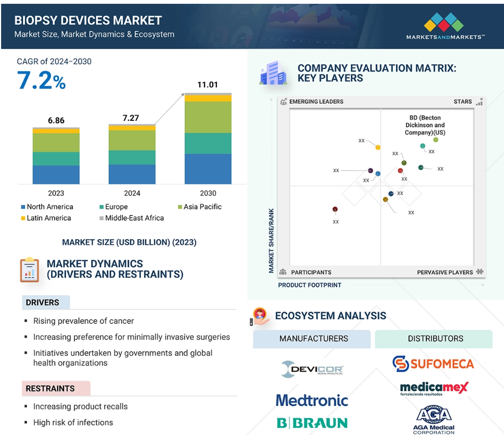Image resolution: width=504 pixels, height=435 pixels.
Task: Click the purple dot in Emerging Leaders quadrant
Action: click(370, 171)
